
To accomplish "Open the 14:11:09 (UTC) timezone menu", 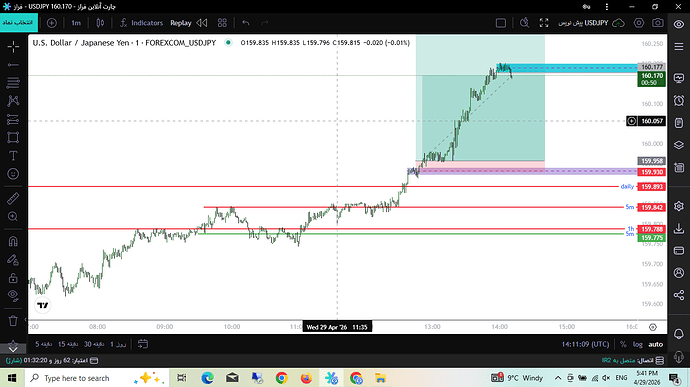I will click(x=585, y=344).
